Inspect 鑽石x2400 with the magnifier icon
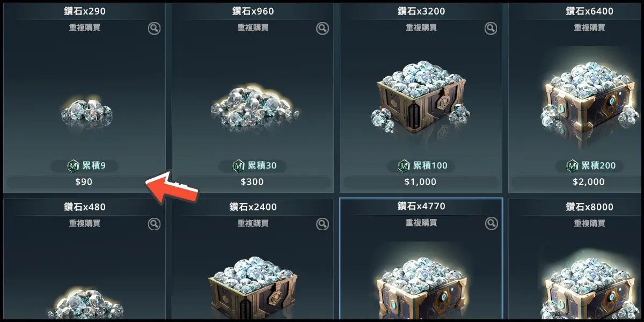Viewport: 644px width, 322px height. pos(323,224)
